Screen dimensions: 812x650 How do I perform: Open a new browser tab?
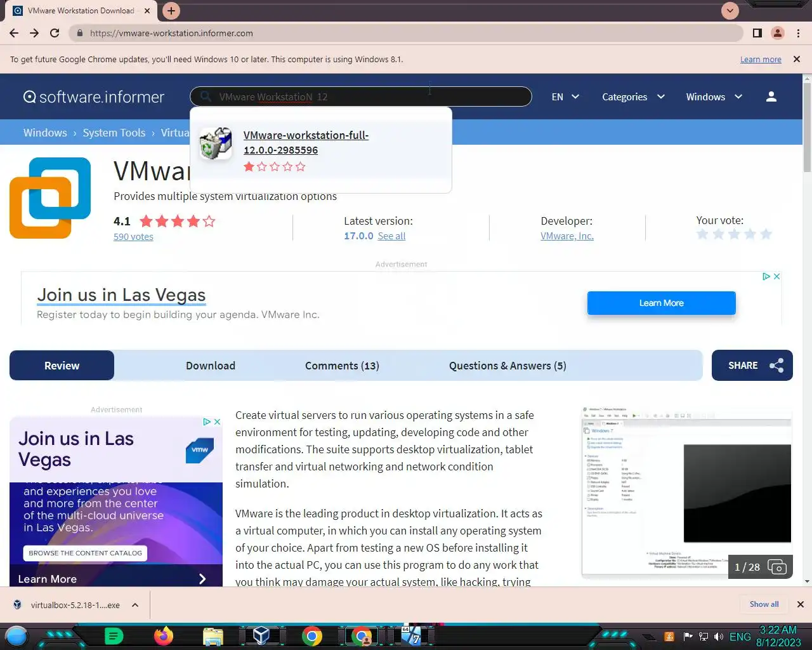[171, 11]
